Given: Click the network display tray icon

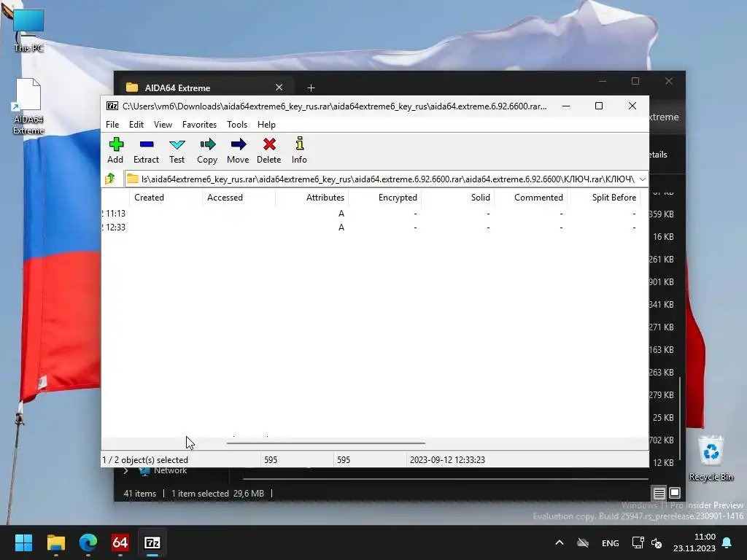Looking at the screenshot, I should tap(638, 542).
